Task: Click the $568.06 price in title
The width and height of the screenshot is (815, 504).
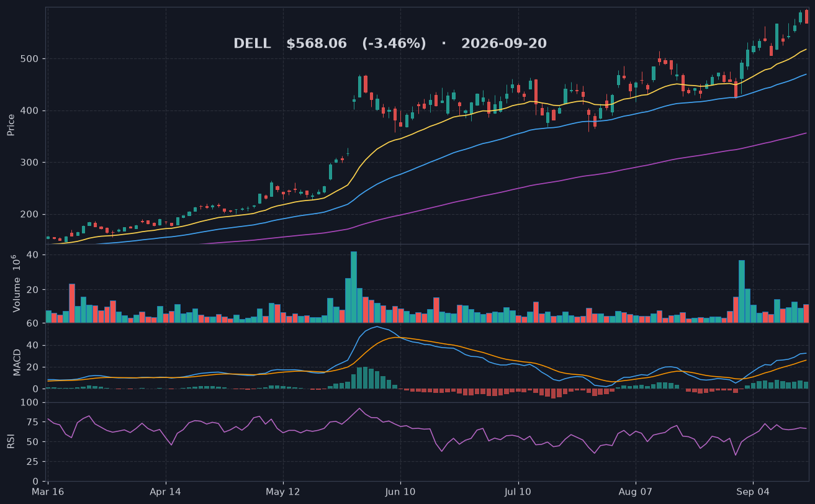Action: [316, 43]
